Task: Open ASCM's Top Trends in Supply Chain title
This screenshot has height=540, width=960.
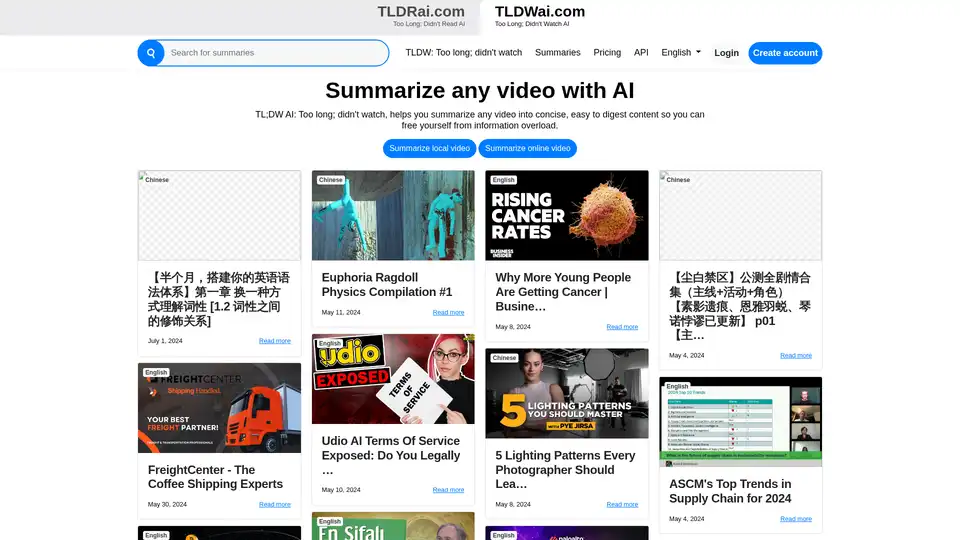Action: (x=730, y=491)
